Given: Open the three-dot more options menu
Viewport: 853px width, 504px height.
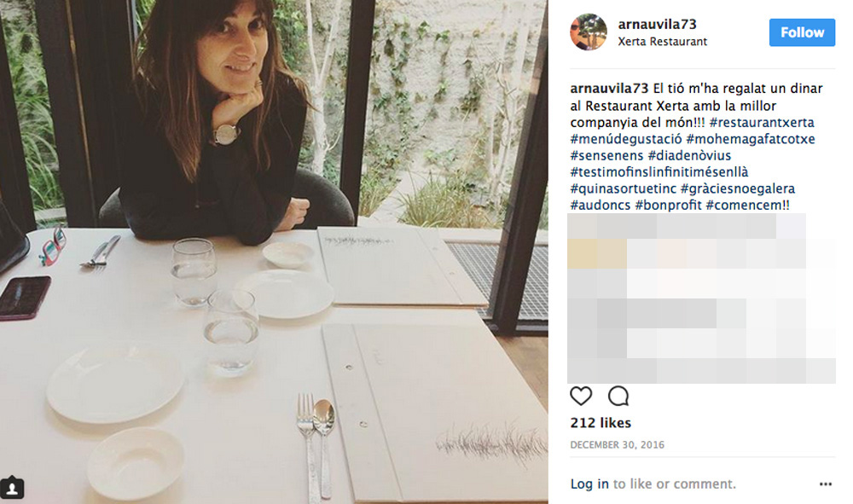Looking at the screenshot, I should tap(825, 484).
